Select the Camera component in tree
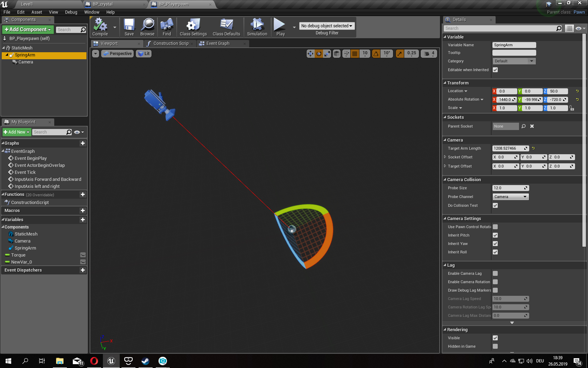The image size is (588, 368). [26, 62]
